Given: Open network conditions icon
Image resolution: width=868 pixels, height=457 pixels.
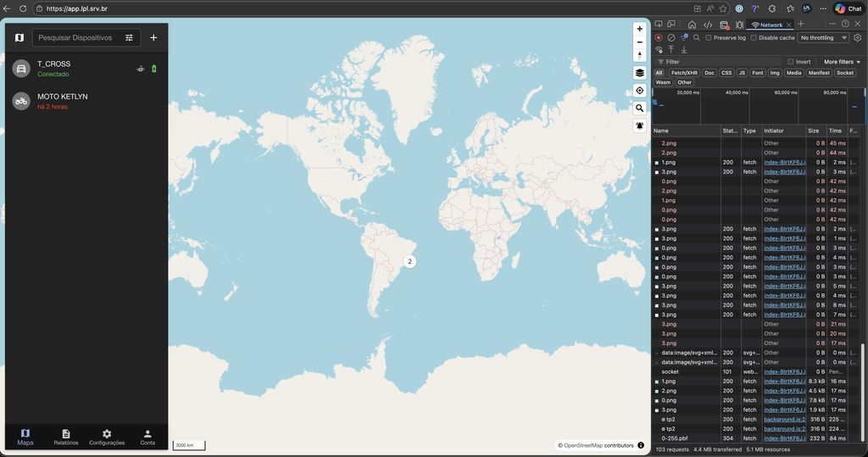Looking at the screenshot, I should [659, 50].
